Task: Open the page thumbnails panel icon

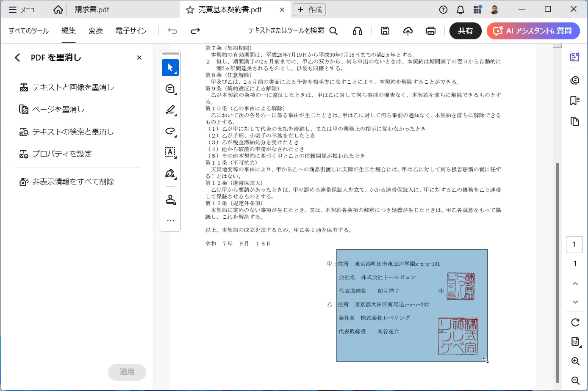Action: click(x=575, y=121)
